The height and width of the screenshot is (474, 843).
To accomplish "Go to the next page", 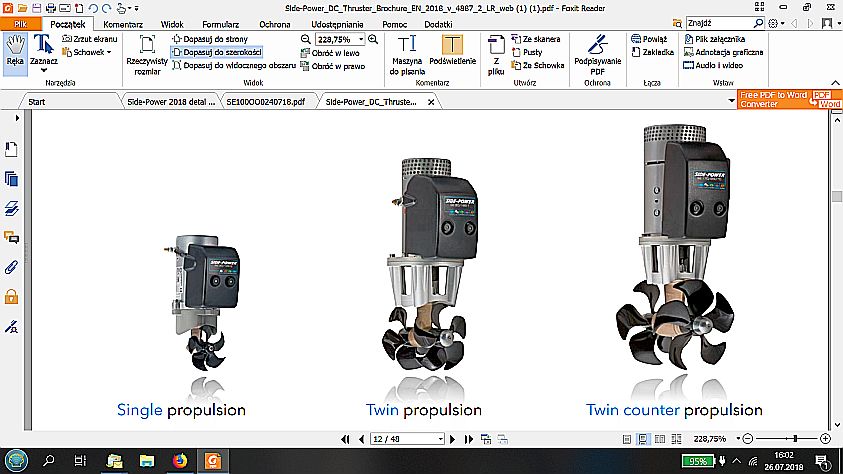I will click(453, 439).
